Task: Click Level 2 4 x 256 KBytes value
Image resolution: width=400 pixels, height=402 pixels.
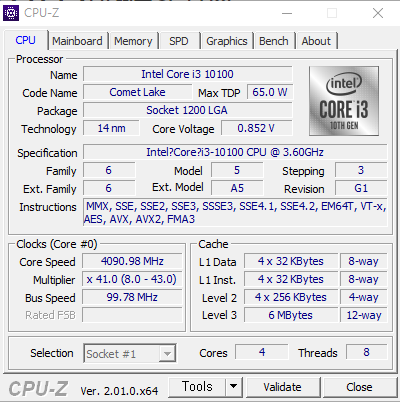Action: tap(291, 297)
